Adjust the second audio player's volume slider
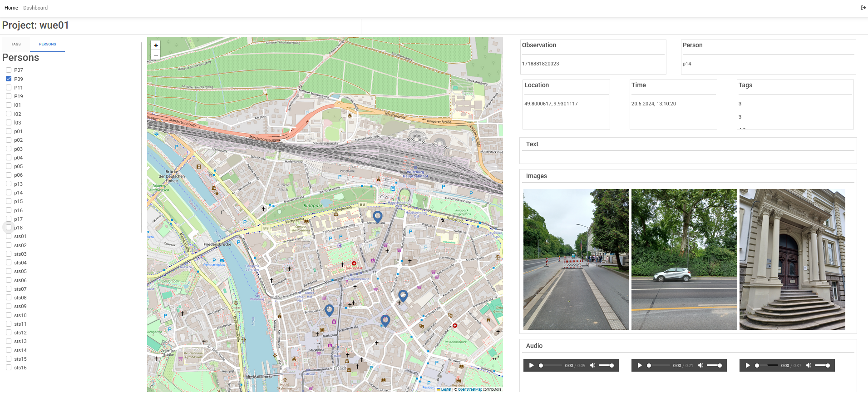 tap(715, 365)
